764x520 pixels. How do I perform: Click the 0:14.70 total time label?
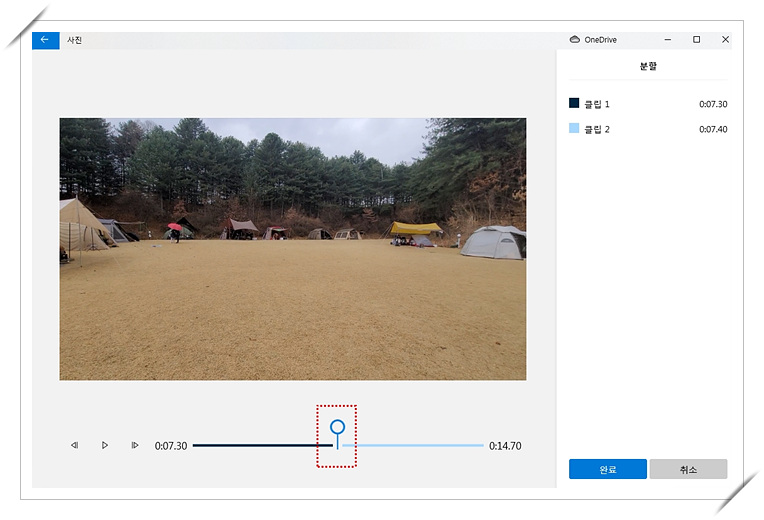[505, 446]
